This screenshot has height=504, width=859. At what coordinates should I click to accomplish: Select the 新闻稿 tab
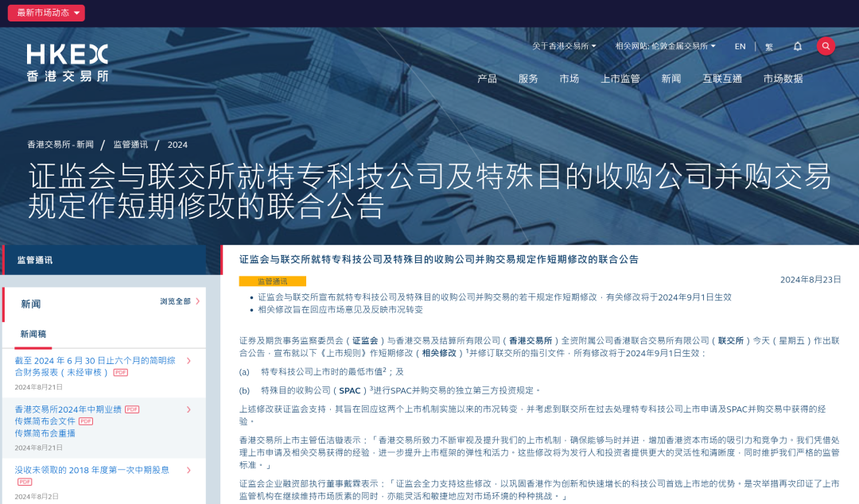[x=33, y=334]
